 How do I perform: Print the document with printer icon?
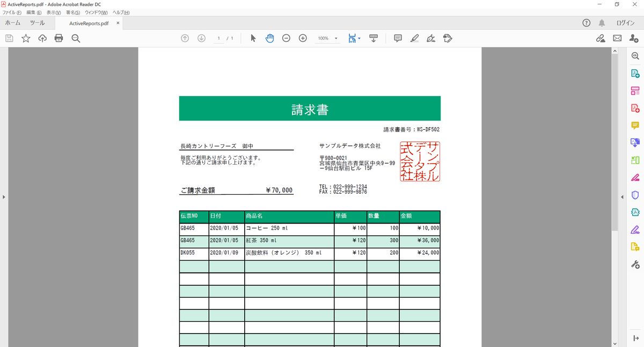click(x=59, y=38)
